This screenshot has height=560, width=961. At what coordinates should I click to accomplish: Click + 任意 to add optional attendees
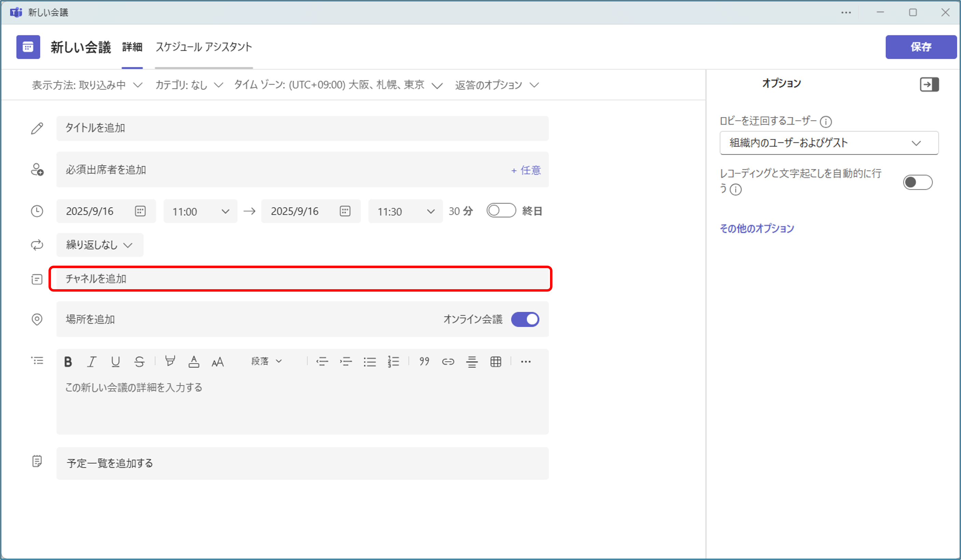tap(526, 170)
